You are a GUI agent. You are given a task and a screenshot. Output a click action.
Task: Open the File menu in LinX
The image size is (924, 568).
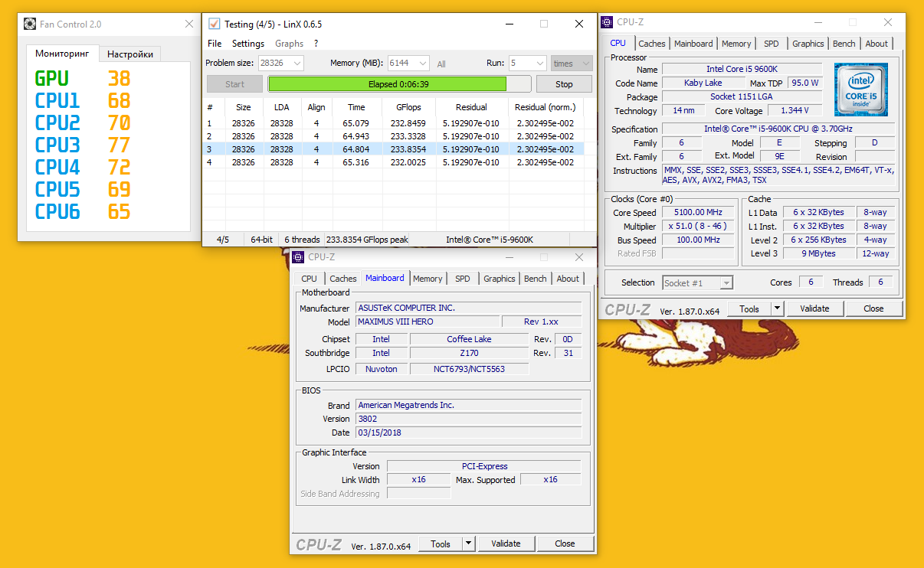point(215,44)
